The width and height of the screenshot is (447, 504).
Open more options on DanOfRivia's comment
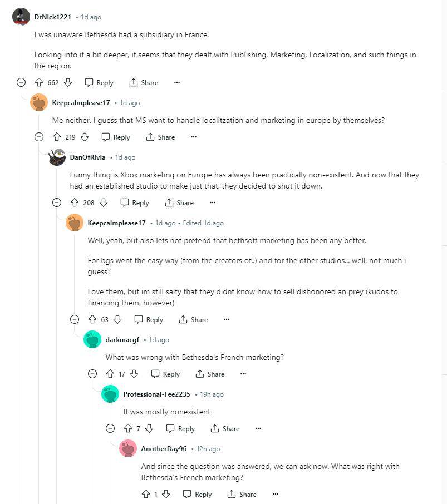(213, 202)
